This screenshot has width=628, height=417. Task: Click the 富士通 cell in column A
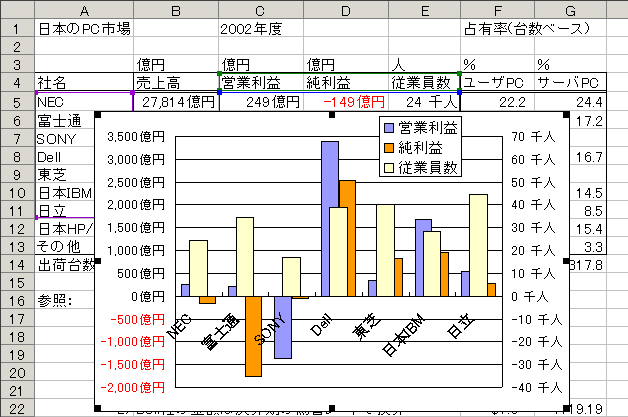tap(65, 120)
